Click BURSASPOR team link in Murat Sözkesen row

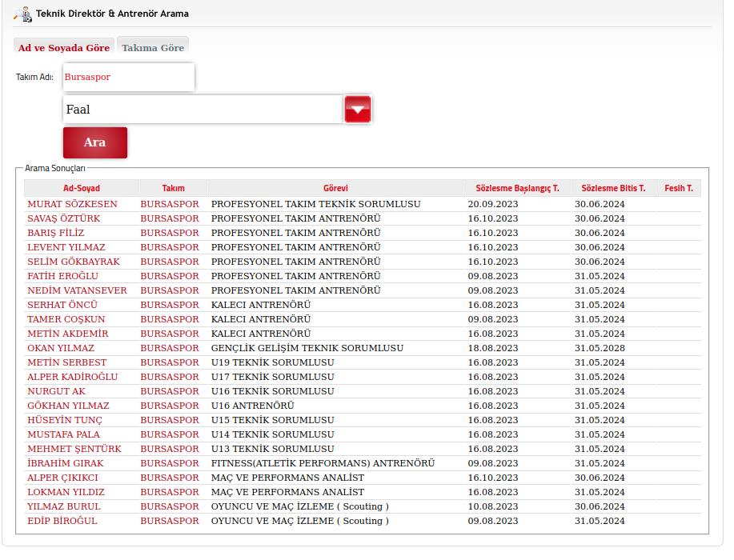170,204
